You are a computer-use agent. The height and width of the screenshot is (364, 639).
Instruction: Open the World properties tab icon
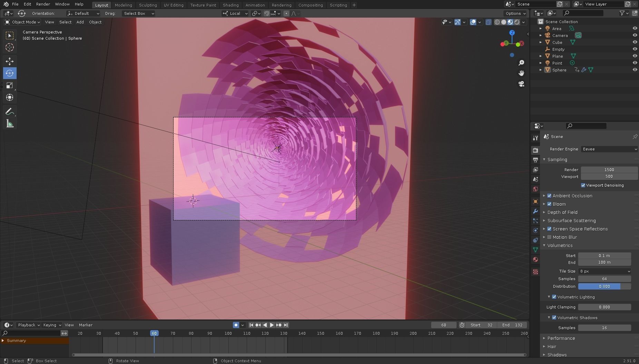coord(535,189)
